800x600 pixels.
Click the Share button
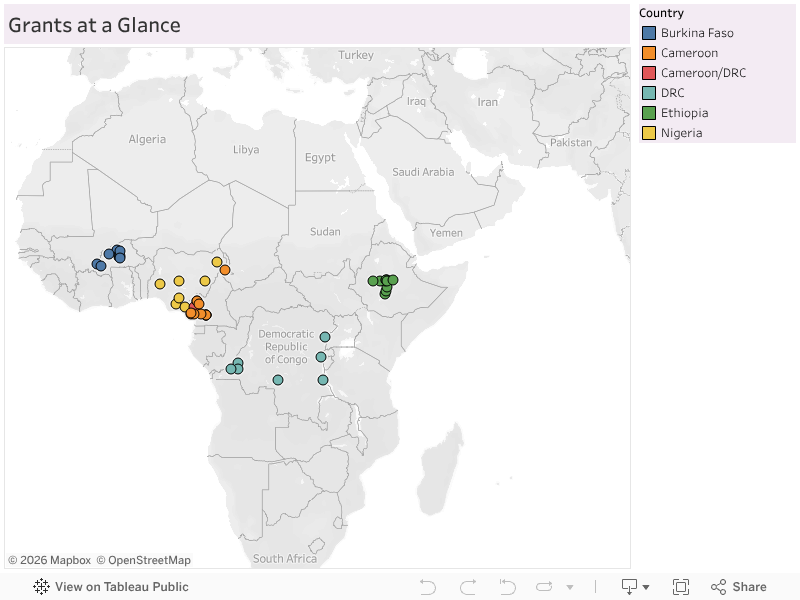(739, 587)
